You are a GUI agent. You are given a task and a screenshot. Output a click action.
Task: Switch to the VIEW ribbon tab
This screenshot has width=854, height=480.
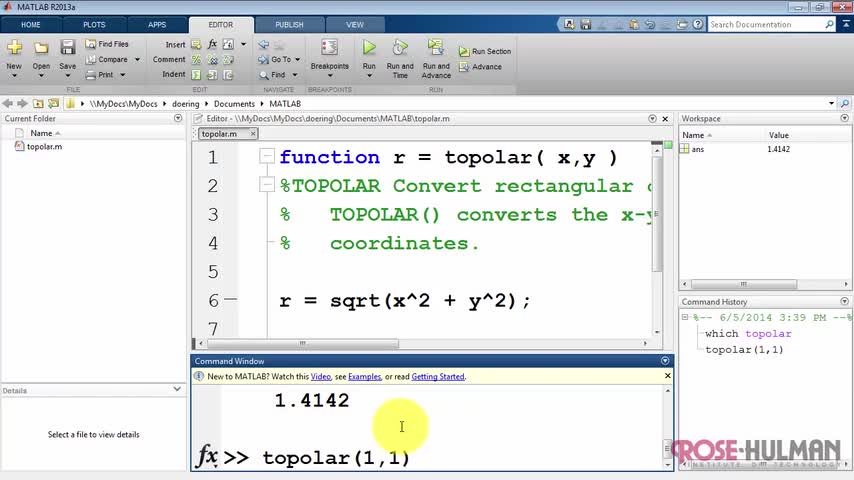(355, 25)
